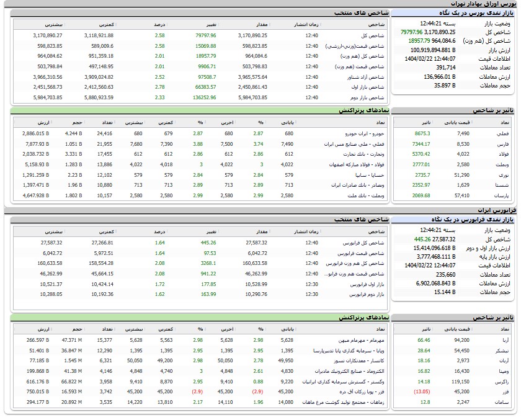The height and width of the screenshot is (420, 521).
Task: Select ومهنا in farabourse index-impact table
Action: [x=503, y=372]
